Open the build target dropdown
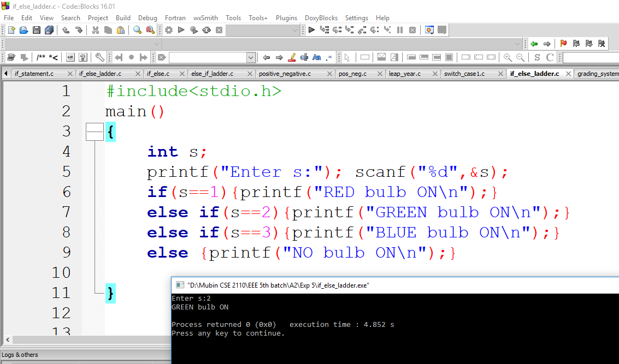 294,30
